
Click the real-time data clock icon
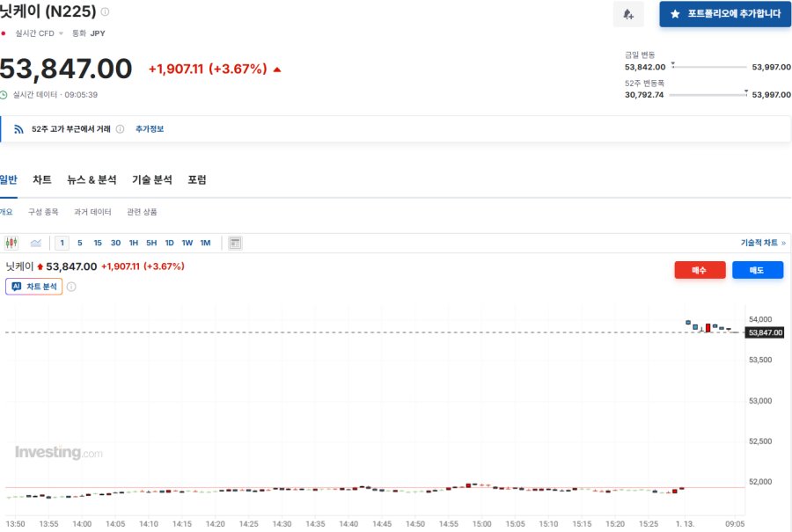4,95
